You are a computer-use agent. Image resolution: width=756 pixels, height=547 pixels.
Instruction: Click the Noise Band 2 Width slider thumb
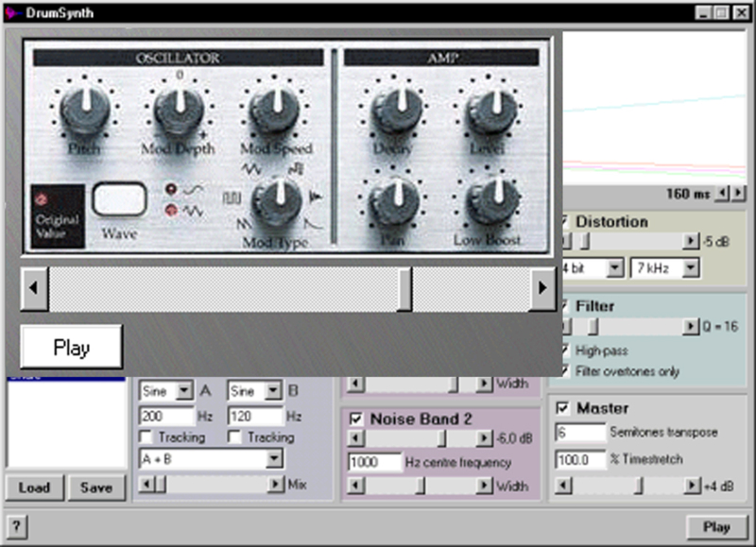click(x=421, y=486)
